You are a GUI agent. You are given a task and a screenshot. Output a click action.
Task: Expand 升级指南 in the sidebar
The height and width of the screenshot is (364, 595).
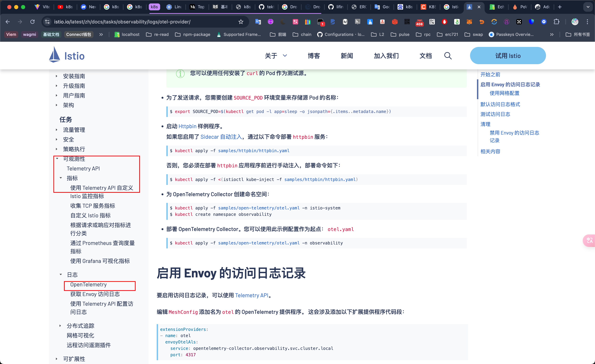point(56,86)
